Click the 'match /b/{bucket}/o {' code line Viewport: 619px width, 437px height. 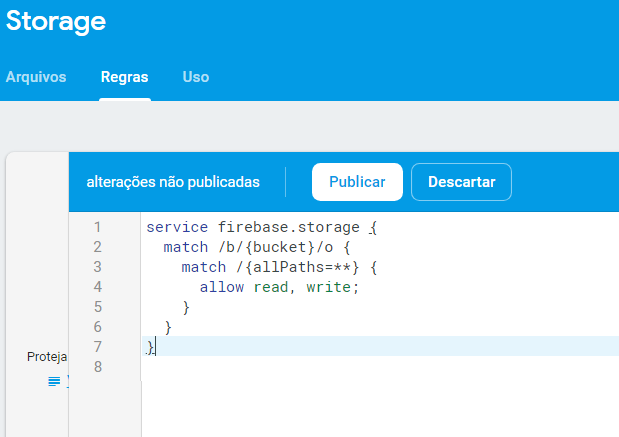click(x=257, y=248)
